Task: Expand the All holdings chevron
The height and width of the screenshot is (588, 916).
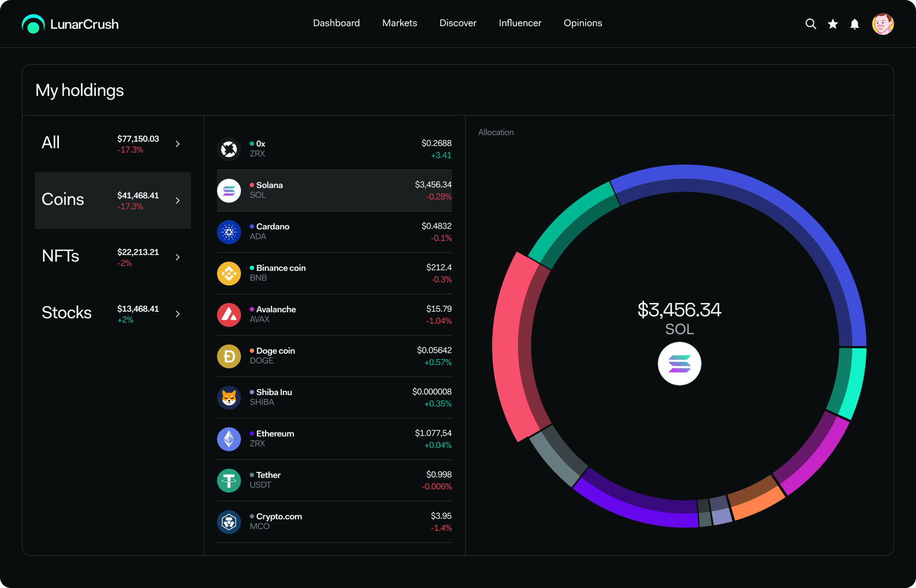Action: [x=178, y=144]
